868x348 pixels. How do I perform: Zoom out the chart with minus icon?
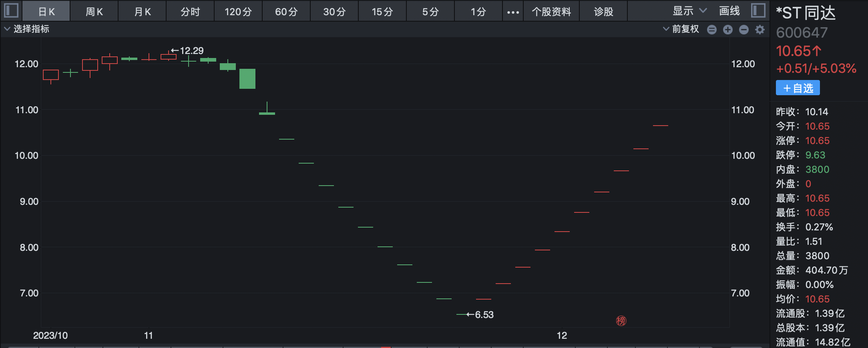(743, 30)
